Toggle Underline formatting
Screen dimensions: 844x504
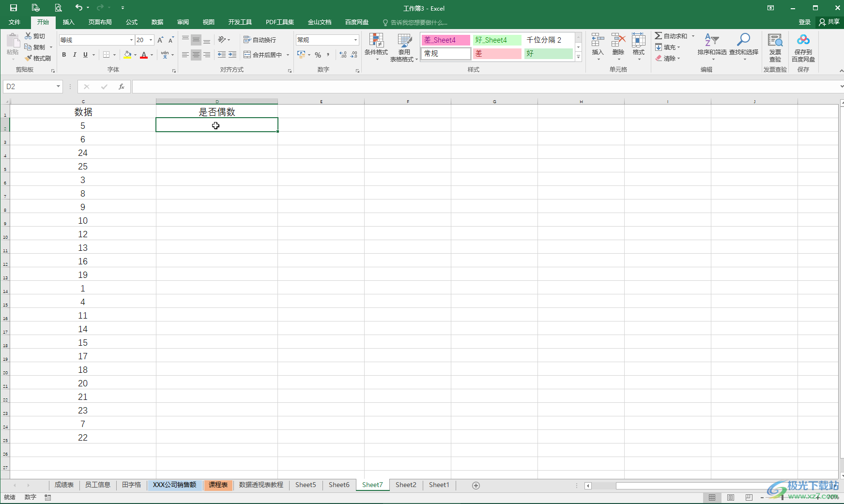point(85,55)
